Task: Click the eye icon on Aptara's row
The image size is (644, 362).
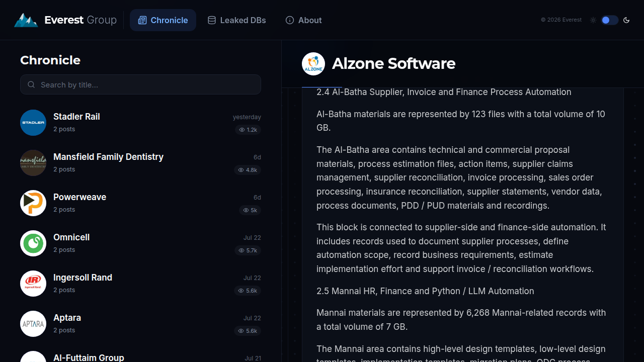Action: 242,331
